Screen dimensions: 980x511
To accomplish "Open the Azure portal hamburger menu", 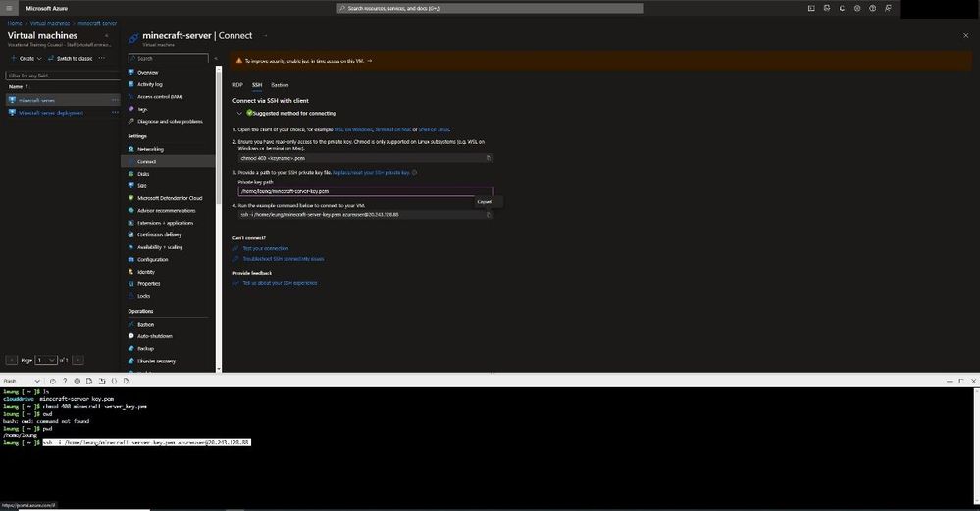I will (9, 8).
